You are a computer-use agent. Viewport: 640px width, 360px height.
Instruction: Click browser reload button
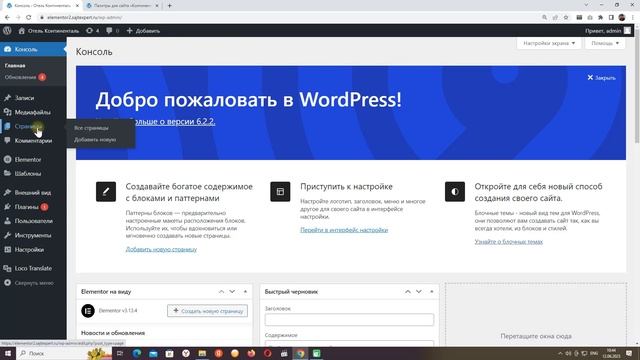coord(29,18)
